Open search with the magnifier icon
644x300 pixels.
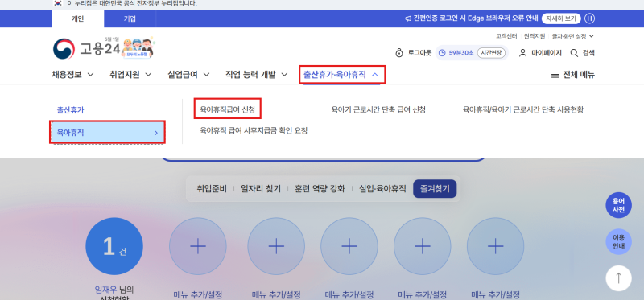tap(574, 53)
